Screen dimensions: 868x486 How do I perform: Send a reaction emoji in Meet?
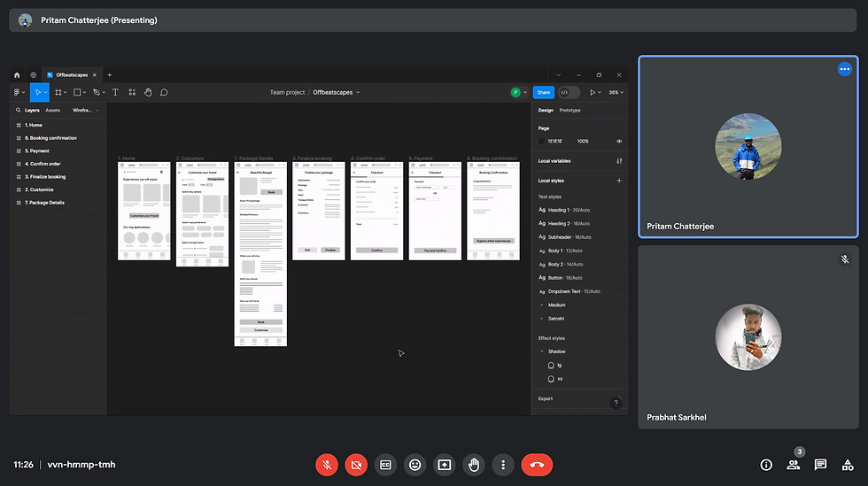(415, 465)
